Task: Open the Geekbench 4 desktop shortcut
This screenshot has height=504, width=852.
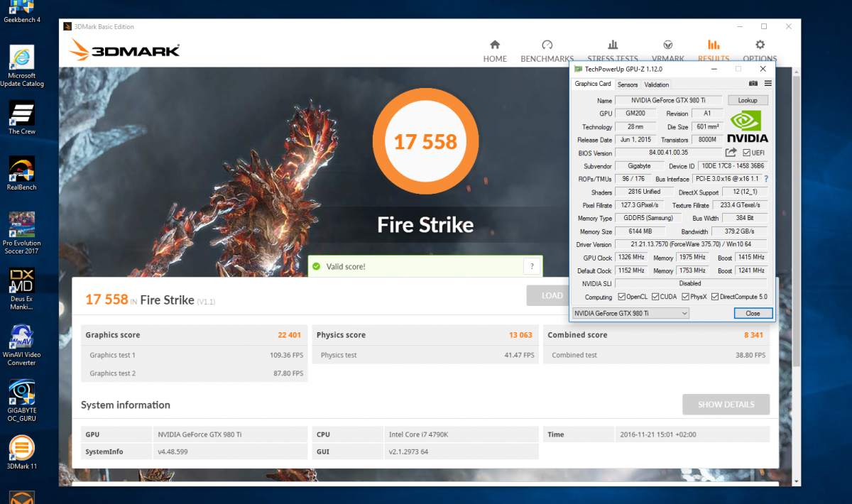Action: 22,12
